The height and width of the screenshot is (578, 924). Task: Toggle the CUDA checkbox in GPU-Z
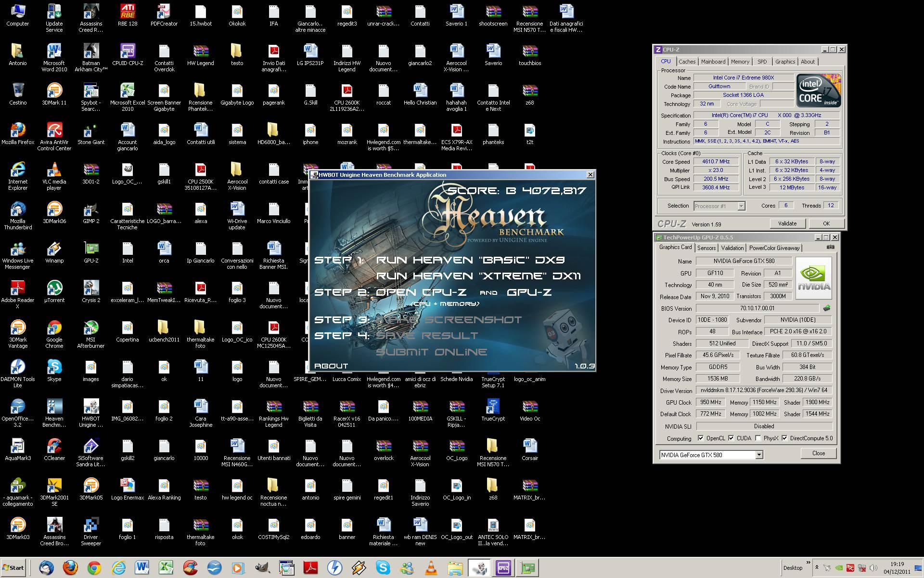tap(731, 438)
